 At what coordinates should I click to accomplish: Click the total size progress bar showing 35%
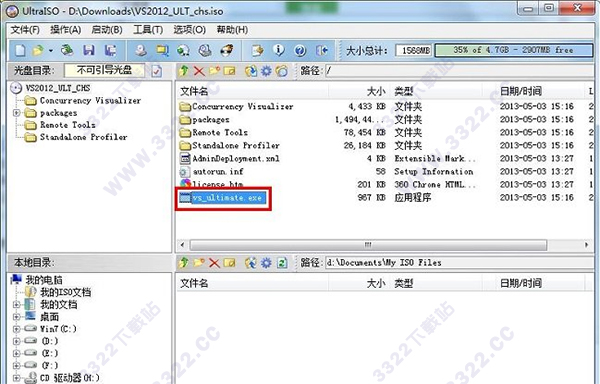[x=514, y=50]
